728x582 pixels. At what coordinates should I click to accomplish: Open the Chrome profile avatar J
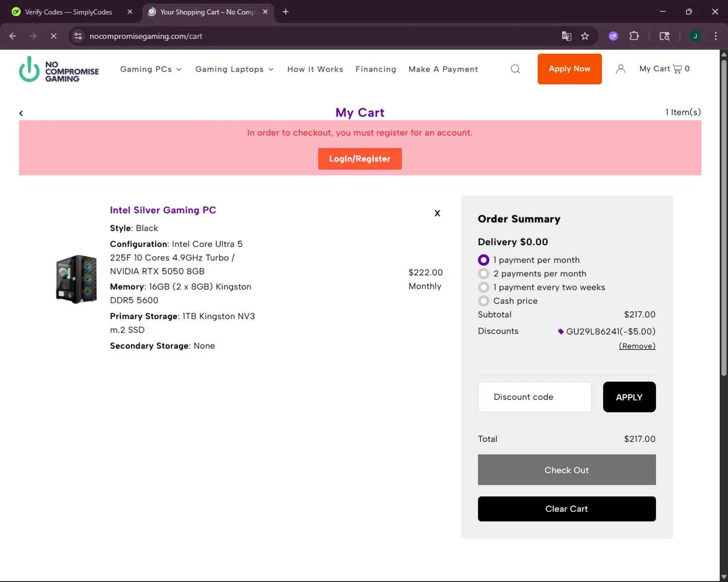[695, 36]
